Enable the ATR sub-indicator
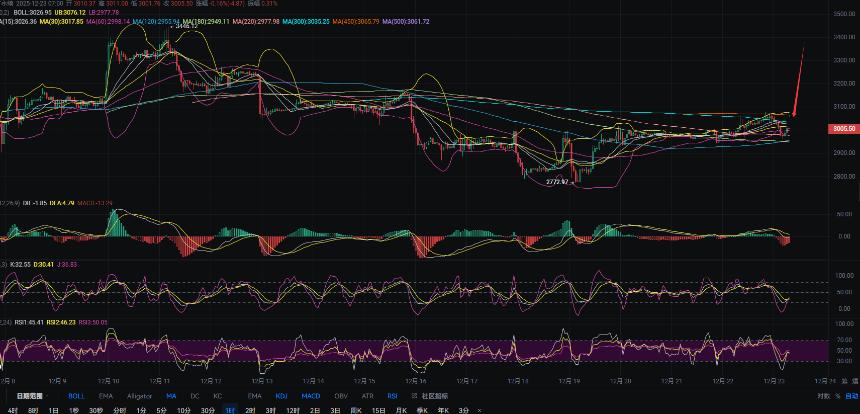860x414 pixels. click(x=367, y=396)
